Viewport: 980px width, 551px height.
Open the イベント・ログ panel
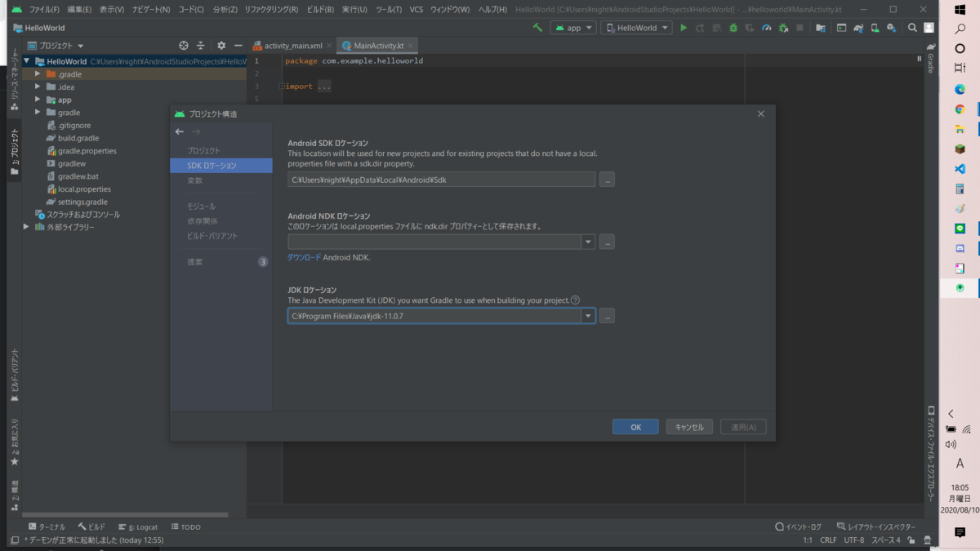pos(799,527)
